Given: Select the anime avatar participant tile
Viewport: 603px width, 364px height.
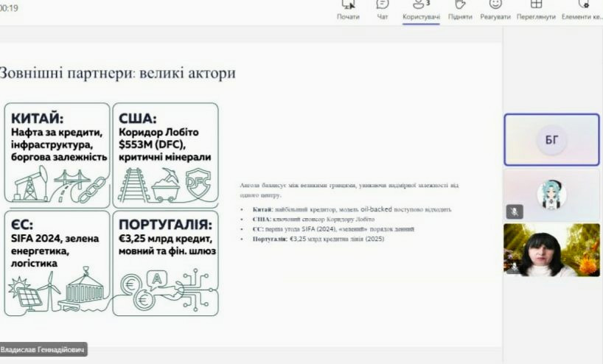Looking at the screenshot, I should [x=551, y=195].
